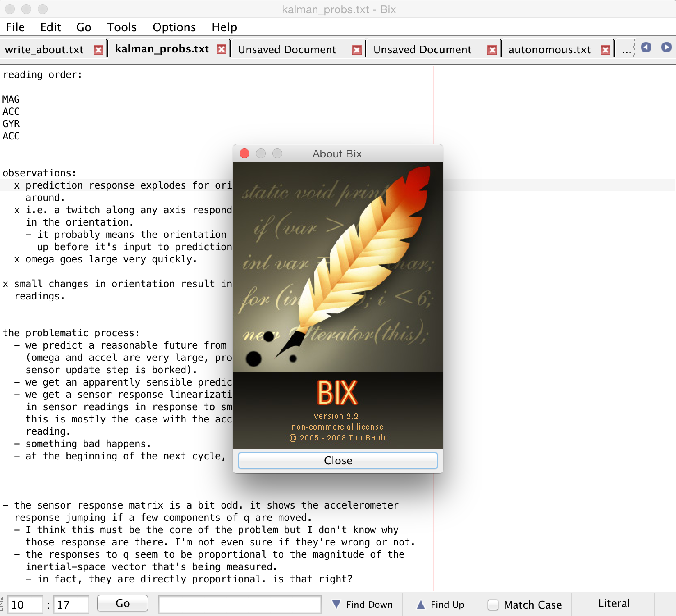Open the File menu
This screenshot has width=676, height=616.
point(15,27)
